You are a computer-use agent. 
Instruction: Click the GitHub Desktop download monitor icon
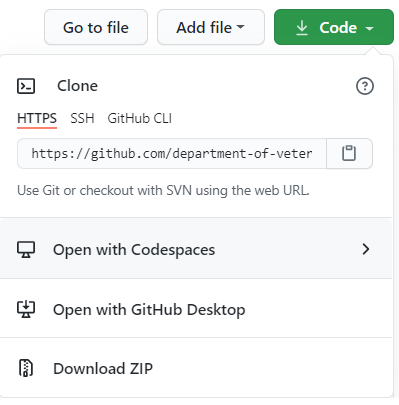[x=26, y=309]
